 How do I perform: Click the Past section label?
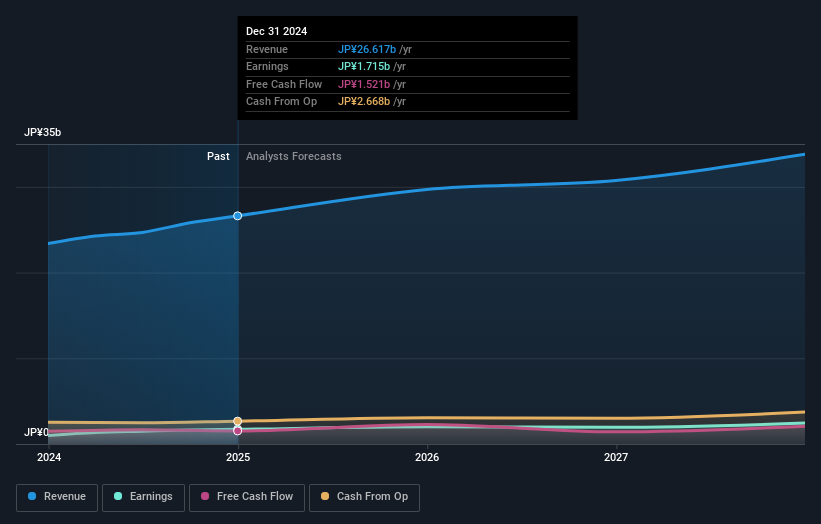[218, 156]
